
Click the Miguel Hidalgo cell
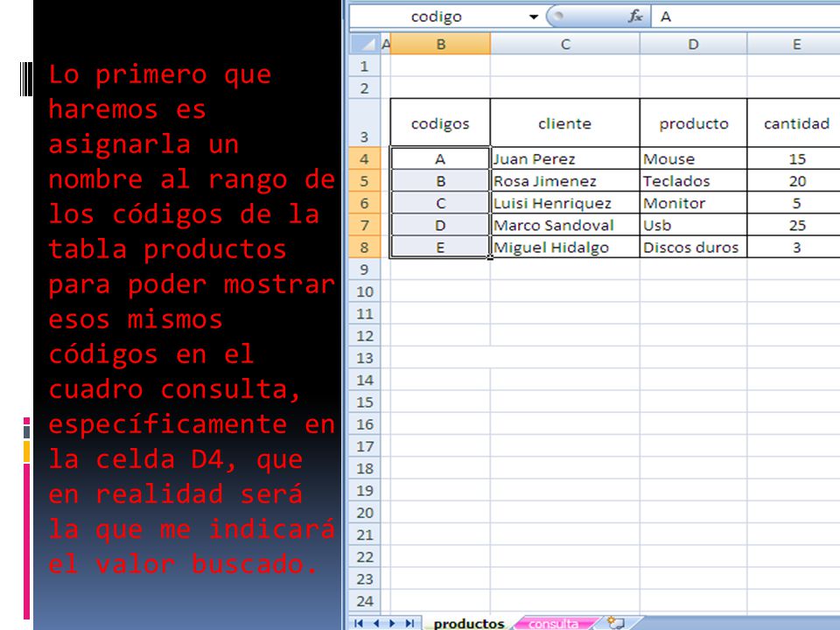[x=565, y=247]
